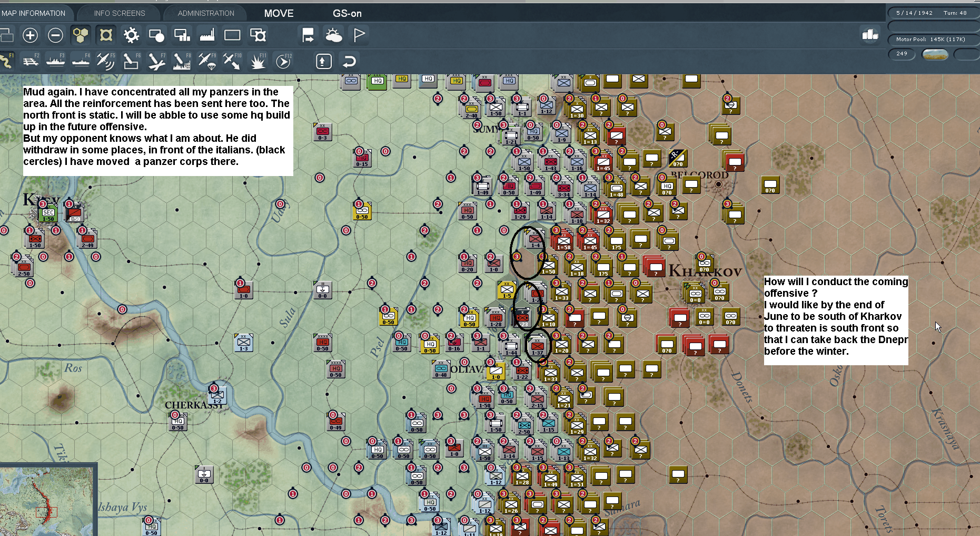The height and width of the screenshot is (536, 980).
Task: Open the Administration tab
Action: (206, 13)
